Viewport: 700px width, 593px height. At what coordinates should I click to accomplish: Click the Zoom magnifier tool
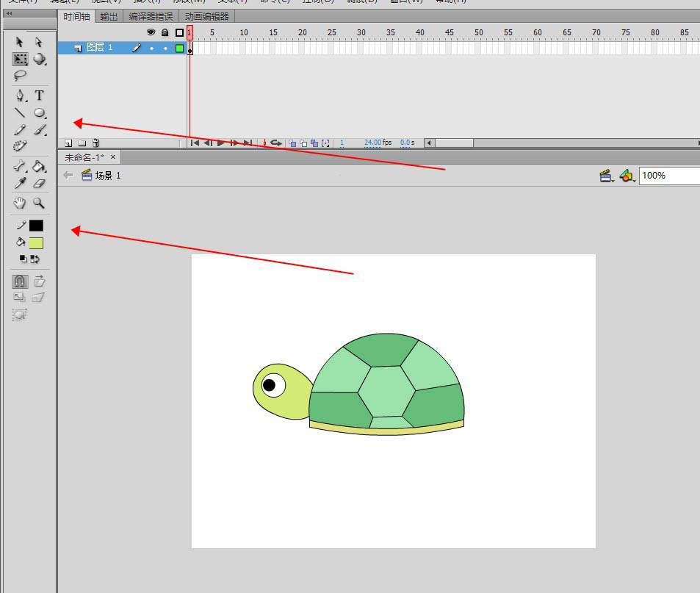40,203
